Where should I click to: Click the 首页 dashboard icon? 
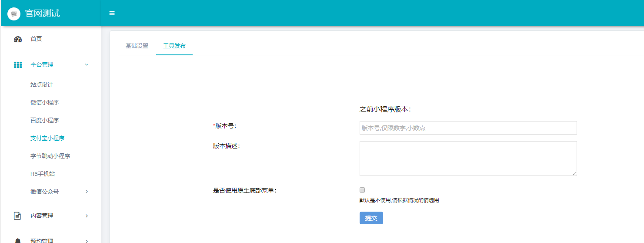coord(18,39)
